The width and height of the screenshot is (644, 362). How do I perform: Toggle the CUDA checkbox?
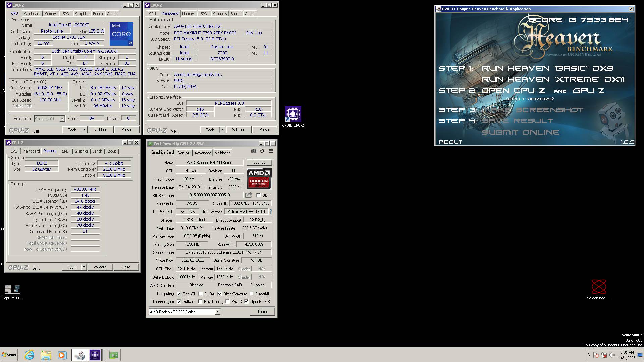(200, 294)
